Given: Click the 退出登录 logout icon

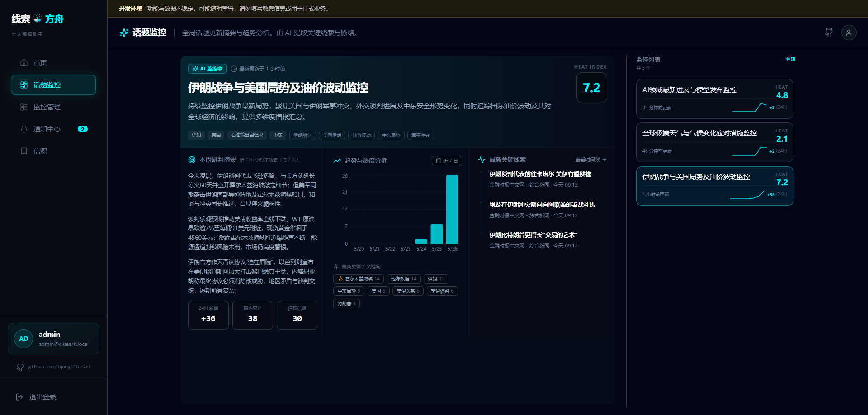Looking at the screenshot, I should click(19, 397).
